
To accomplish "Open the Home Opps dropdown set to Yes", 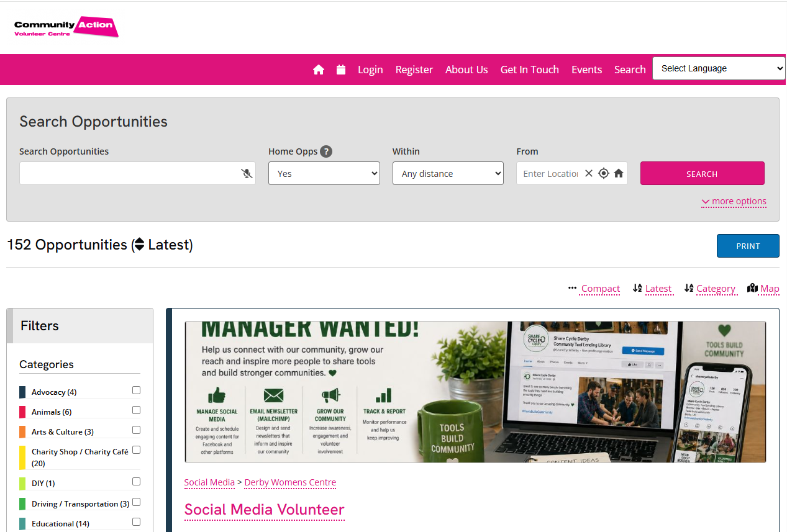I will pyautogui.click(x=324, y=173).
